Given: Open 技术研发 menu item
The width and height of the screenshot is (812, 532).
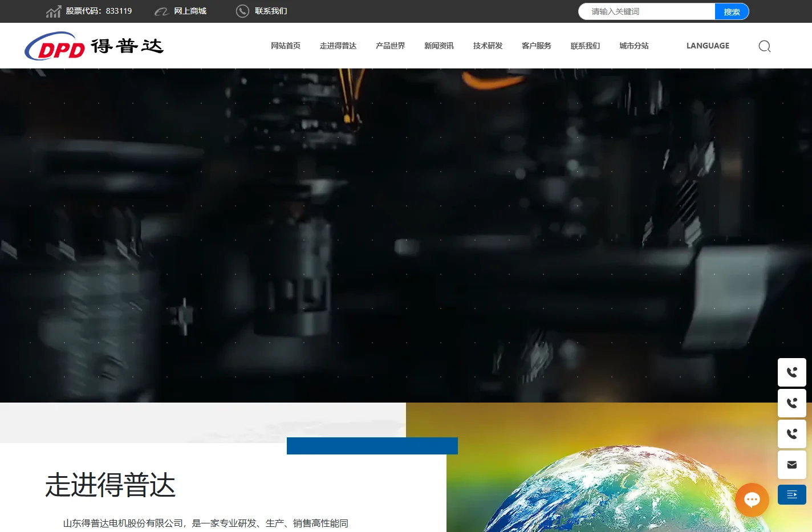Looking at the screenshot, I should click(x=488, y=46).
